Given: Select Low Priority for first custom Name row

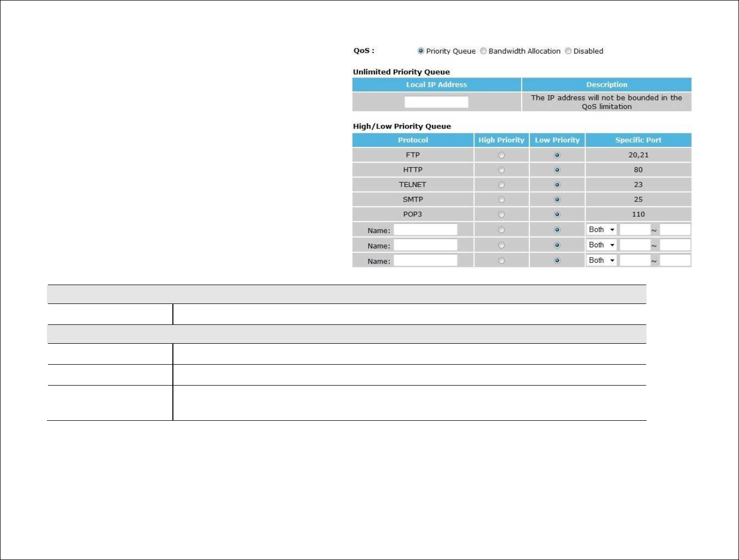Looking at the screenshot, I should pos(557,230).
